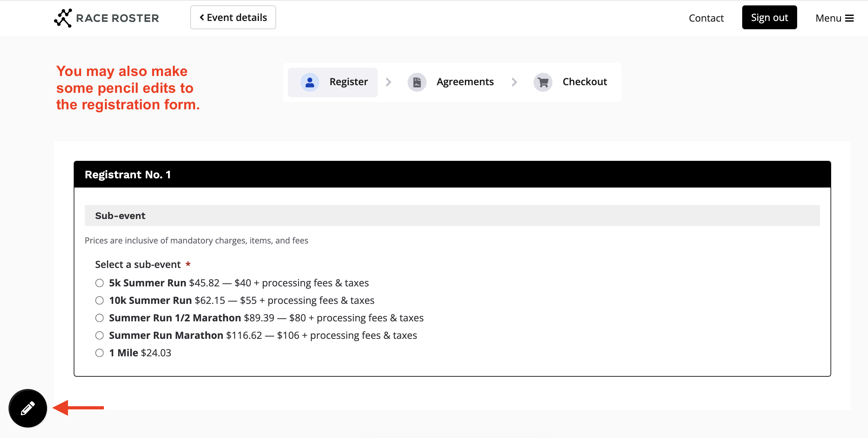This screenshot has height=438, width=868.
Task: Open the Contact link
Action: [706, 18]
